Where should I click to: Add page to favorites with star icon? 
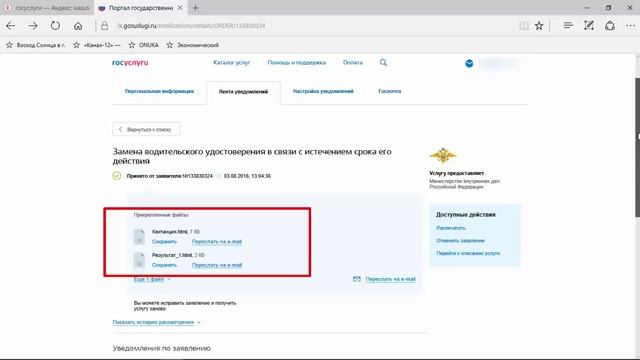[x=539, y=26]
